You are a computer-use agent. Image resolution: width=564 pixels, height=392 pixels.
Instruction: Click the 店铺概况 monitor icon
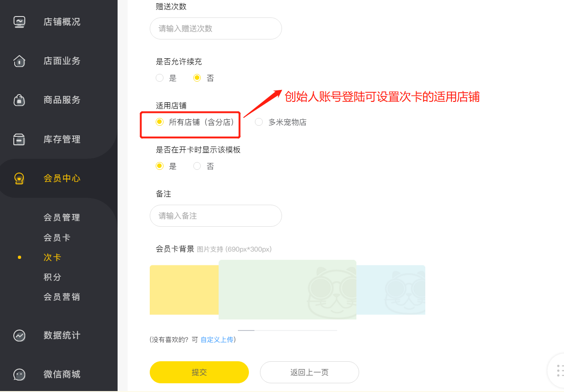[x=19, y=22]
